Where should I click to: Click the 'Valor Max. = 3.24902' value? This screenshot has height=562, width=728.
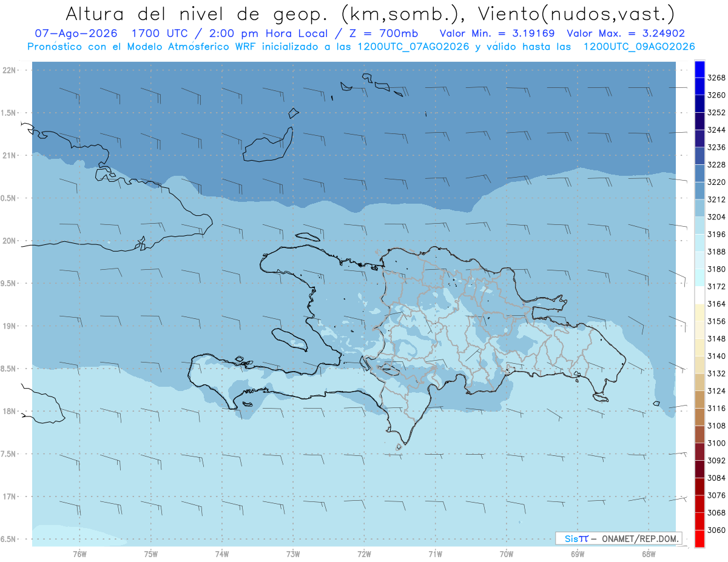(x=626, y=33)
